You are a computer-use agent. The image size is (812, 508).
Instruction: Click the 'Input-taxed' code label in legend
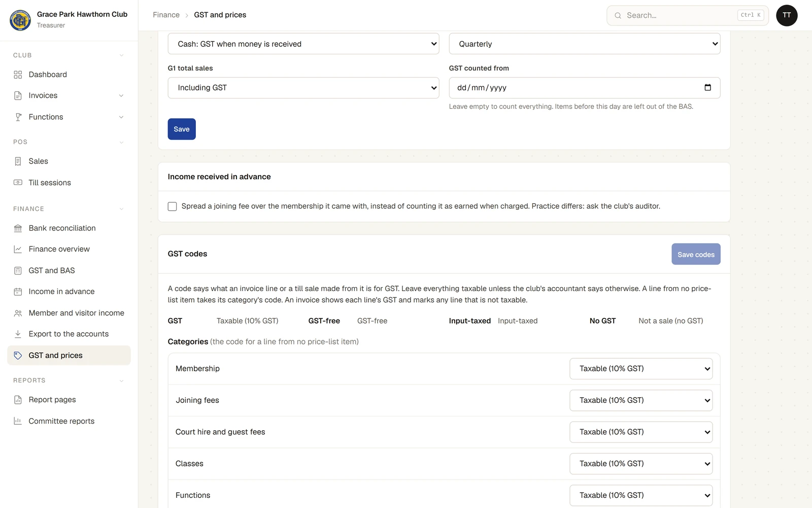tap(469, 321)
